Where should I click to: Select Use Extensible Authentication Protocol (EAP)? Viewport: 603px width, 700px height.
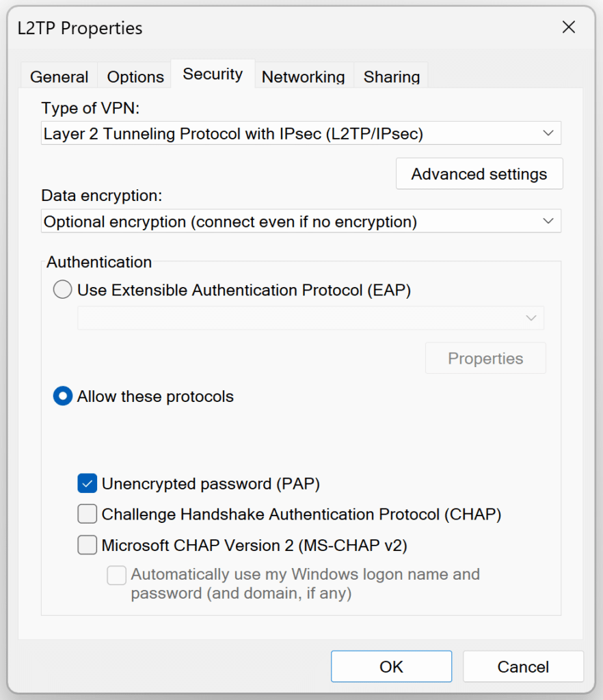tap(62, 289)
